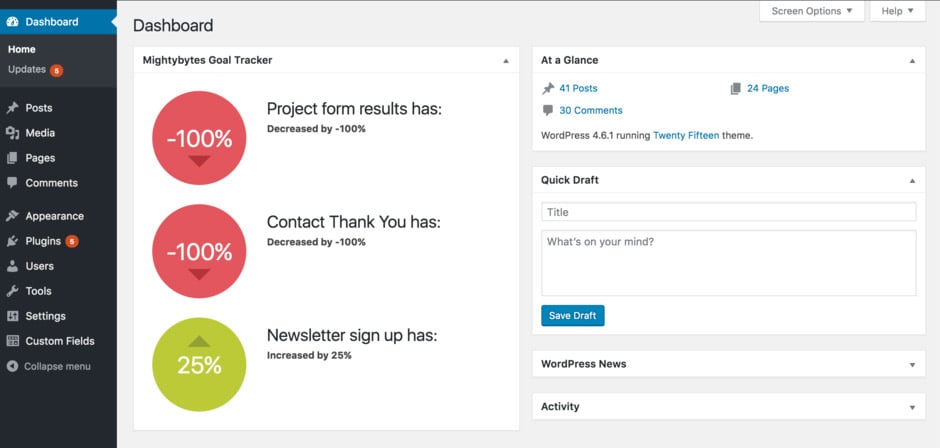Select the Users person icon
This screenshot has width=940, height=448.
[x=12, y=266]
